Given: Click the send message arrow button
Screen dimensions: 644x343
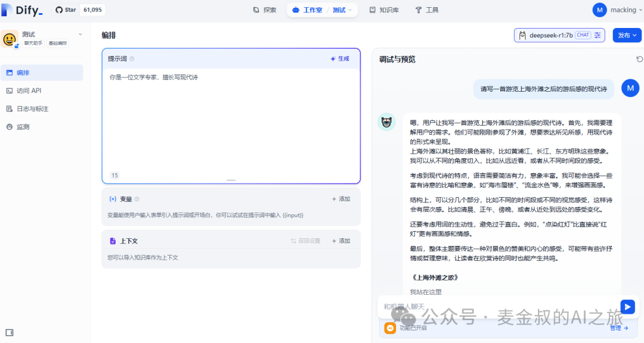Looking at the screenshot, I should [627, 306].
